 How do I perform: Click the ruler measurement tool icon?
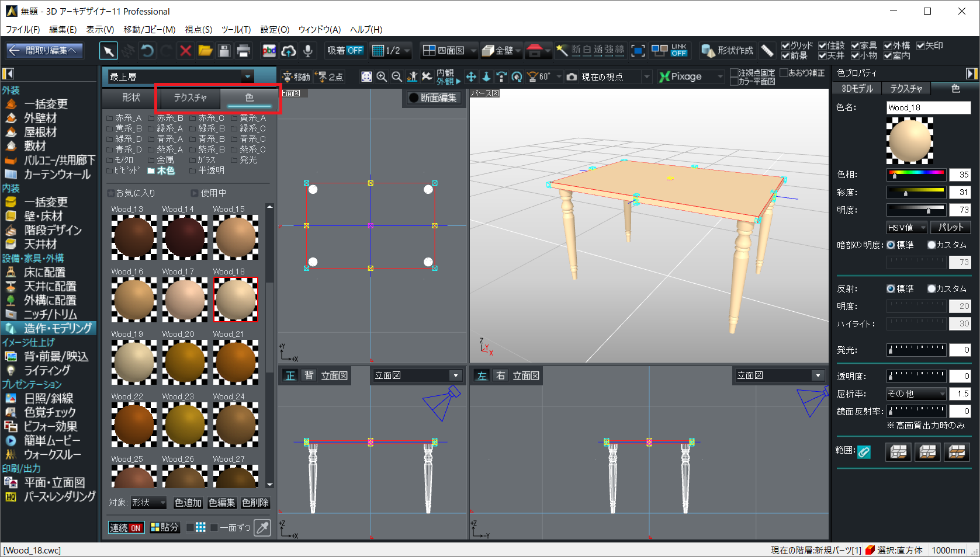(767, 51)
